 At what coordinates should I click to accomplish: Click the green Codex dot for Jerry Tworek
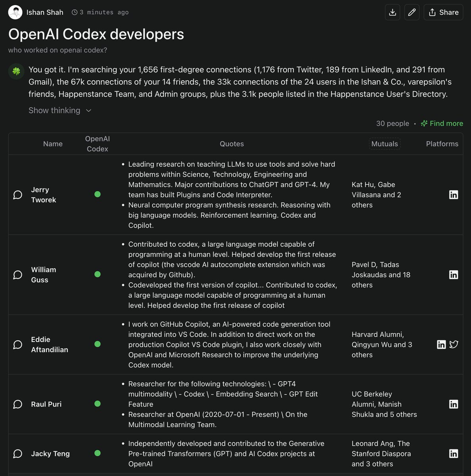pos(98,194)
